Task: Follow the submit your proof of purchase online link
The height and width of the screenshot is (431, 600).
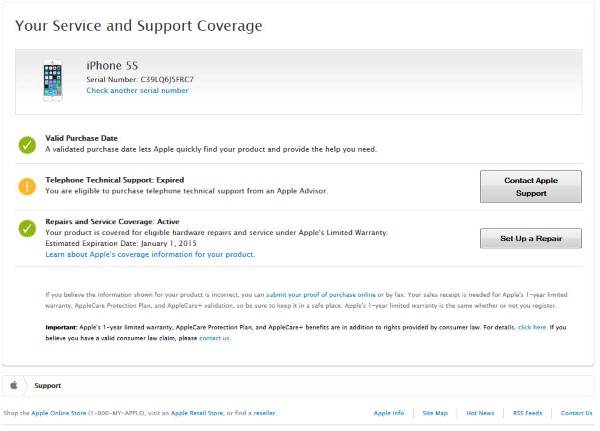Action: [x=321, y=295]
